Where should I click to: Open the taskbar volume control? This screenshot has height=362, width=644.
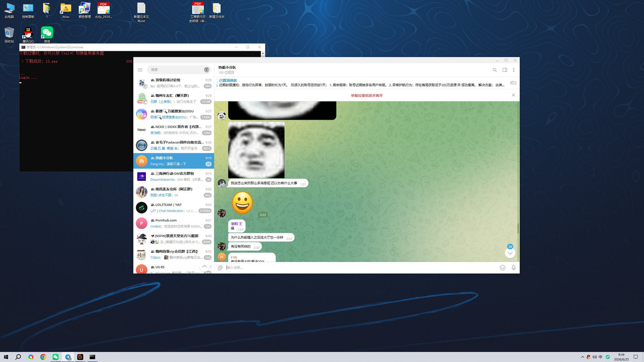coord(595,357)
